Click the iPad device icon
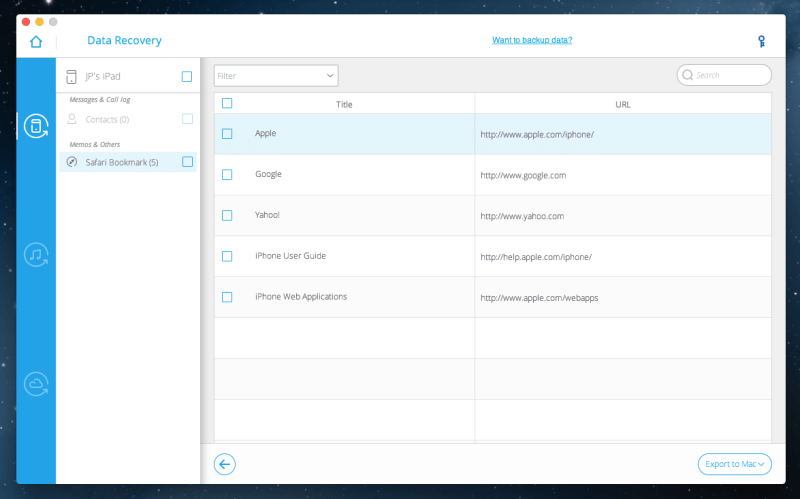This screenshot has height=499, width=800. click(x=71, y=77)
